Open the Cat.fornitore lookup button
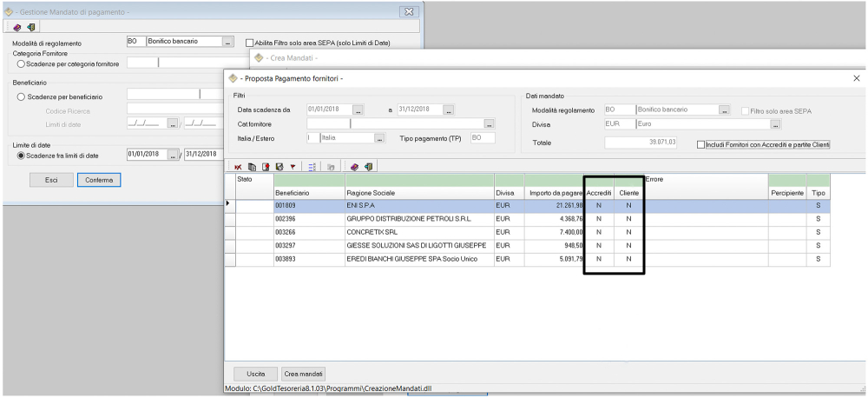 pyautogui.click(x=490, y=124)
